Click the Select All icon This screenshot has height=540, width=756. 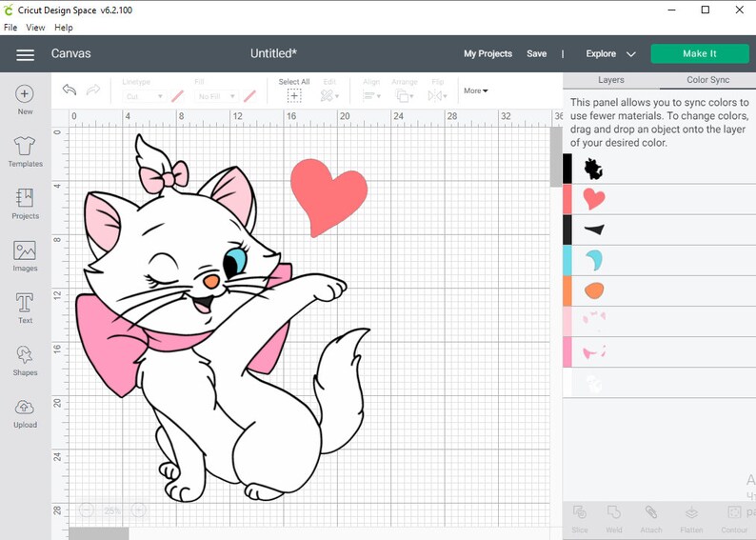[294, 96]
